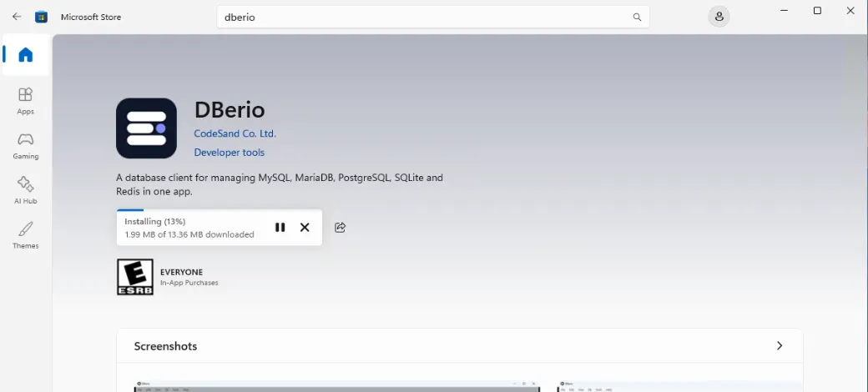Minimize the Microsoft Store window

(x=785, y=11)
